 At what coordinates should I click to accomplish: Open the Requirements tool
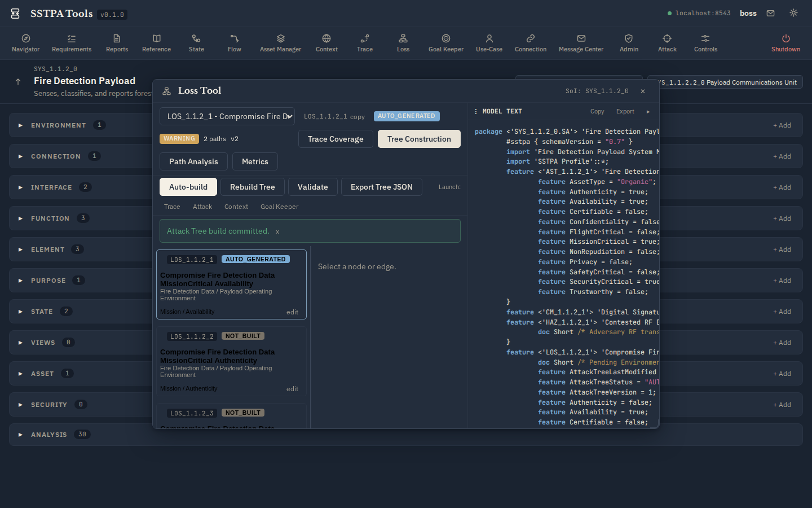[x=72, y=43]
